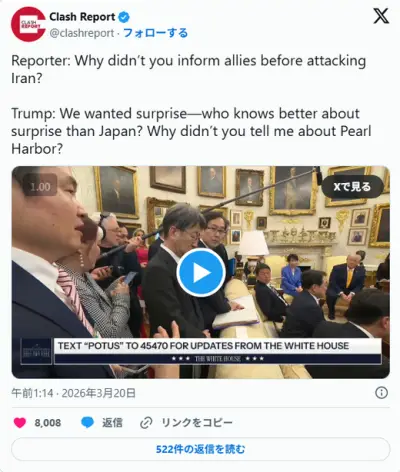Click the Xで見る button on video
The height and width of the screenshot is (472, 400).
click(352, 187)
